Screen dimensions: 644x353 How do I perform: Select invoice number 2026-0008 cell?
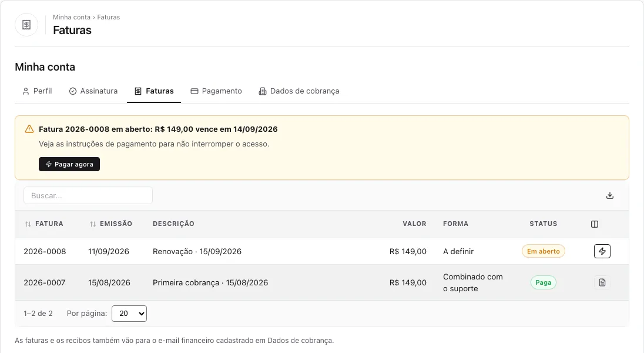click(45, 251)
